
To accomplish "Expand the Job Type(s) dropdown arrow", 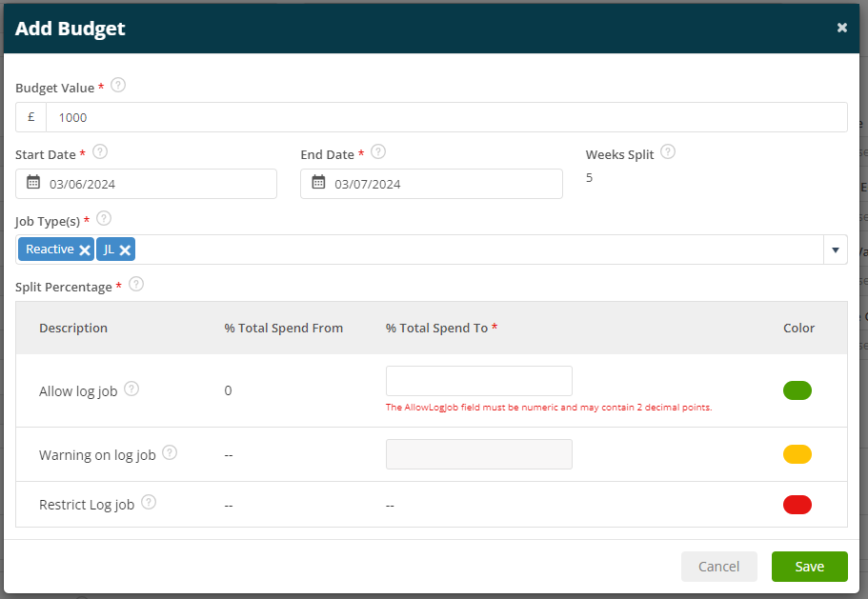I will click(836, 250).
